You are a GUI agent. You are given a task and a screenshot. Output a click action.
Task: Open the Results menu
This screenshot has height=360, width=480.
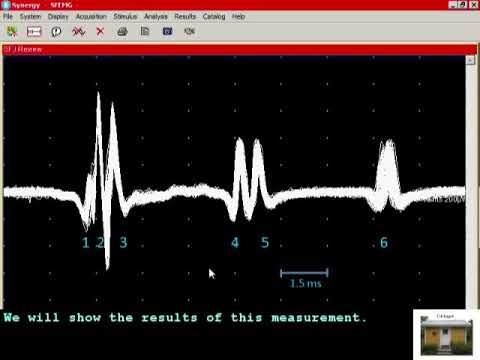[185, 16]
